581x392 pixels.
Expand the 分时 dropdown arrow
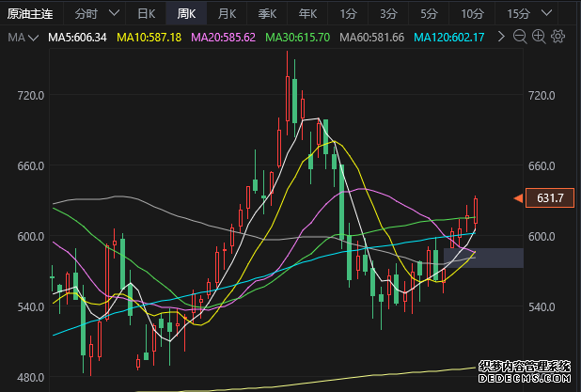(x=114, y=13)
